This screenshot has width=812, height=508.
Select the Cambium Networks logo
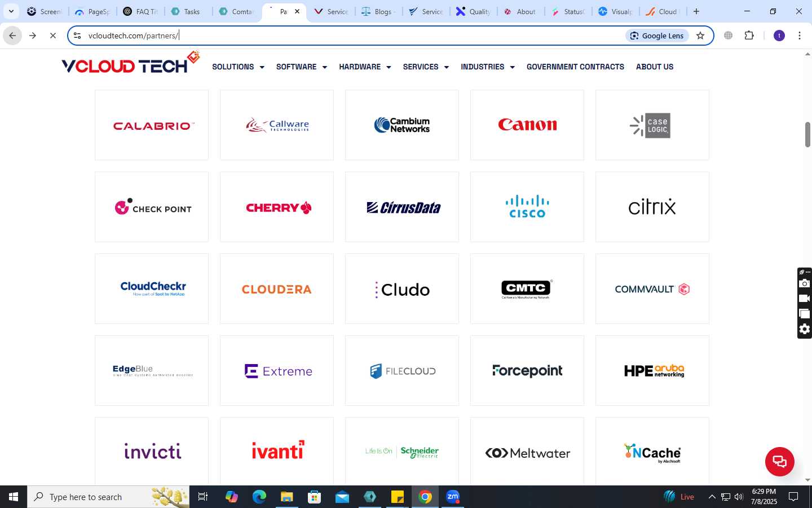point(402,125)
